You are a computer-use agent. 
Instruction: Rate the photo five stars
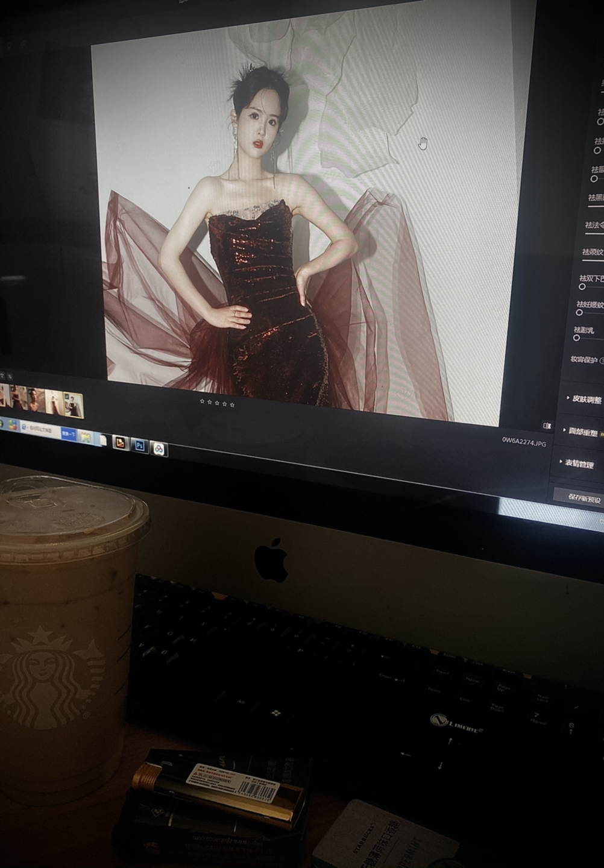(x=232, y=404)
